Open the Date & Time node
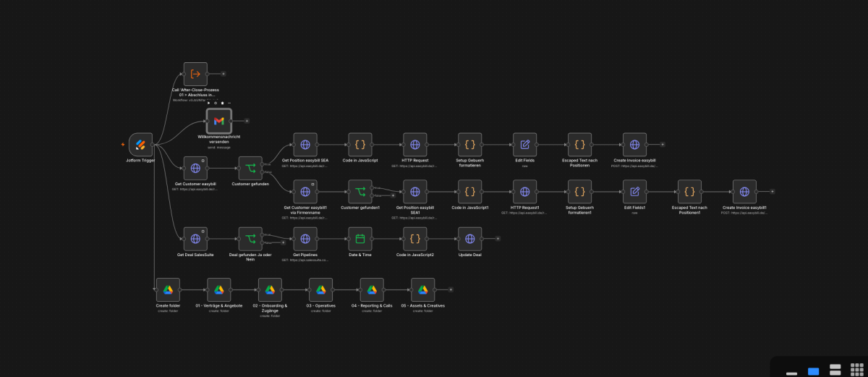The image size is (868, 377). click(x=360, y=239)
